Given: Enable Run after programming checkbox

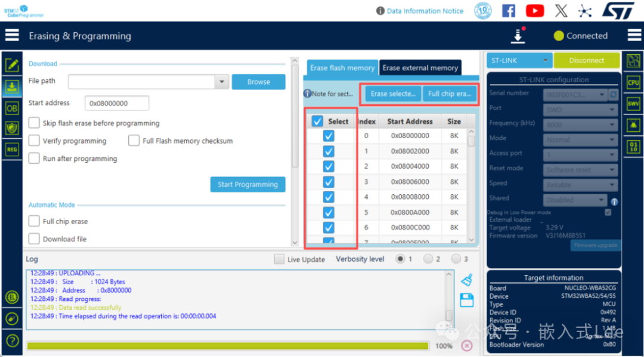Looking at the screenshot, I should coord(34,158).
